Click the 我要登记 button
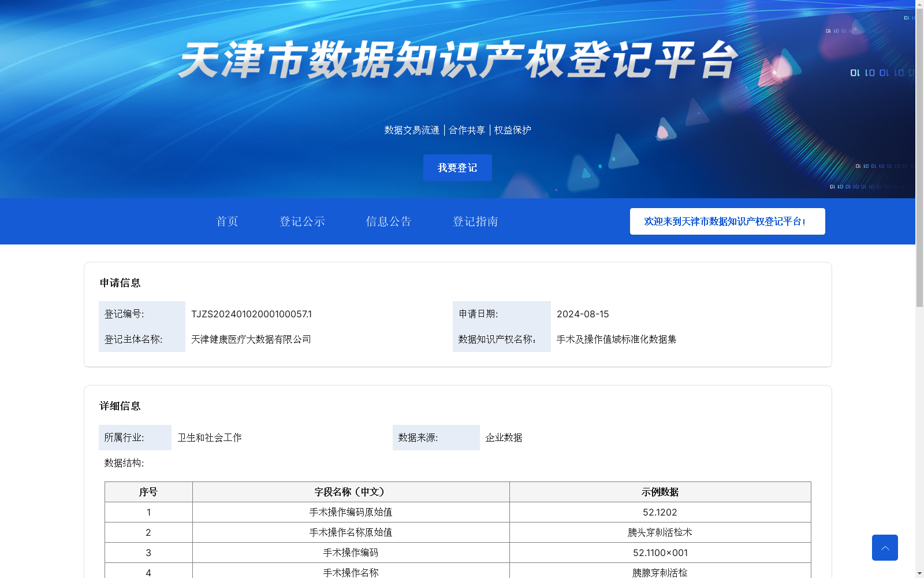This screenshot has width=924, height=578. (457, 168)
